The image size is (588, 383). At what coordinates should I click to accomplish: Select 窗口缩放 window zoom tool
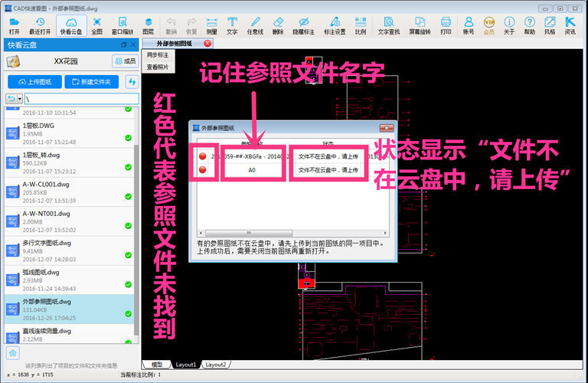coord(122,26)
